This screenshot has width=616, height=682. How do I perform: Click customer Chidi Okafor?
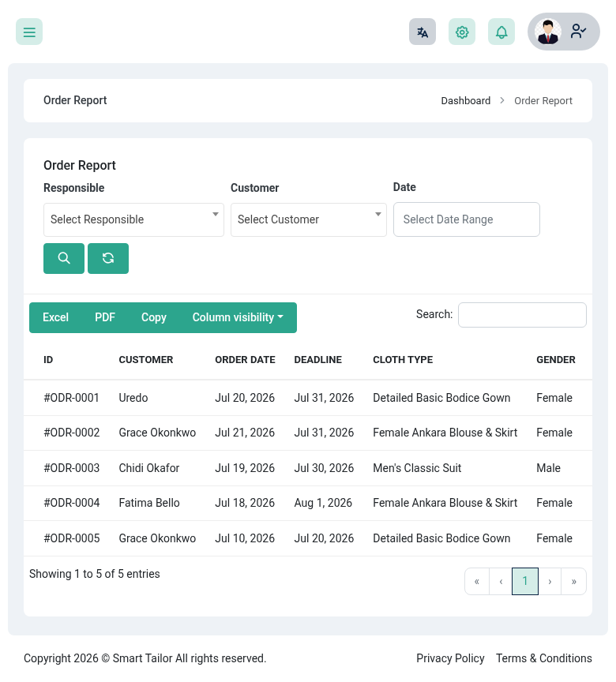click(148, 468)
